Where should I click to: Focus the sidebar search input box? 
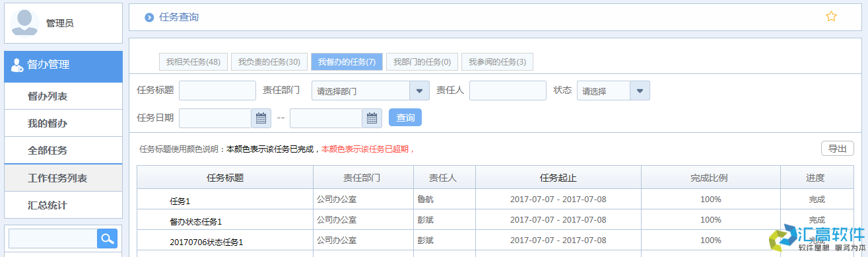pyautogui.click(x=53, y=239)
